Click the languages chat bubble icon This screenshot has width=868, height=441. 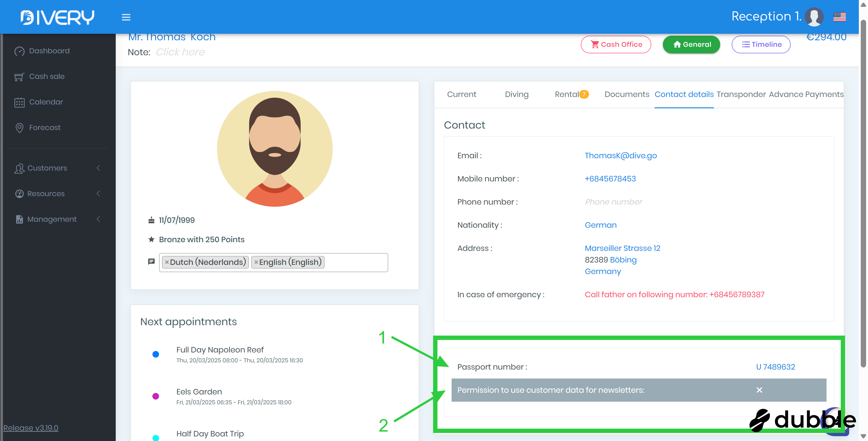pyautogui.click(x=151, y=262)
